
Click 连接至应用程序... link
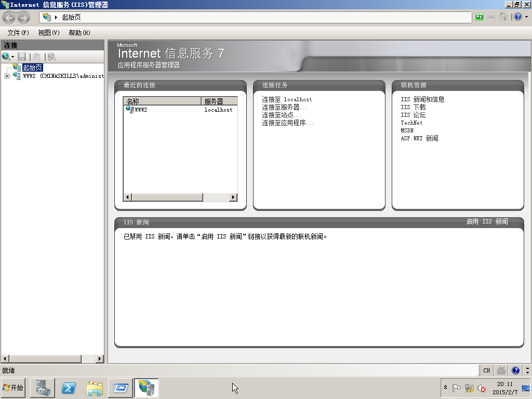click(x=288, y=123)
